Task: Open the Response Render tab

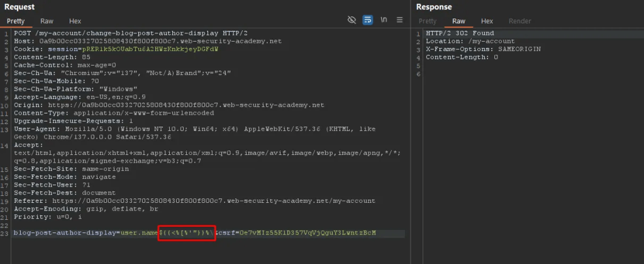Action: (x=519, y=21)
